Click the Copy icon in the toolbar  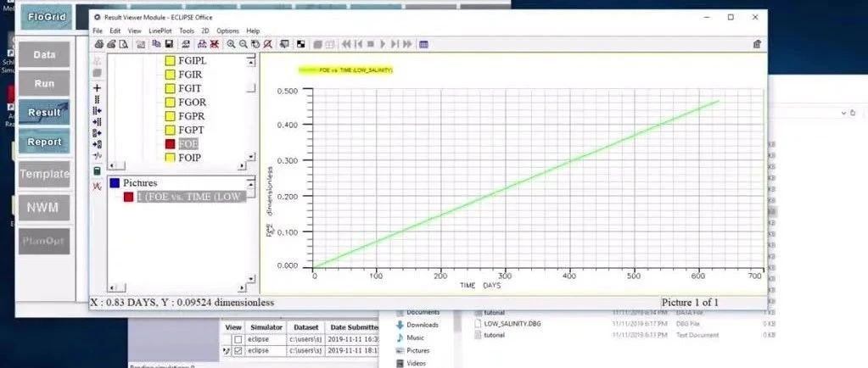156,44
